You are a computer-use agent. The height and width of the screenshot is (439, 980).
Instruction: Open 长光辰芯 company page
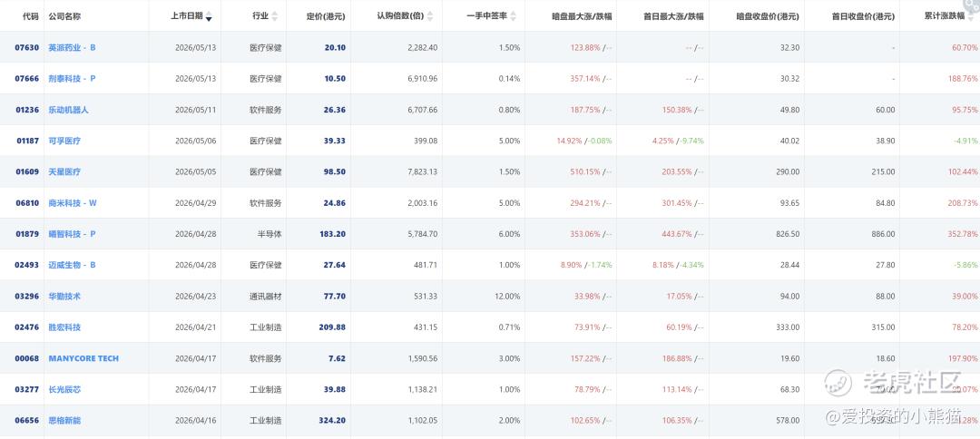(x=64, y=390)
